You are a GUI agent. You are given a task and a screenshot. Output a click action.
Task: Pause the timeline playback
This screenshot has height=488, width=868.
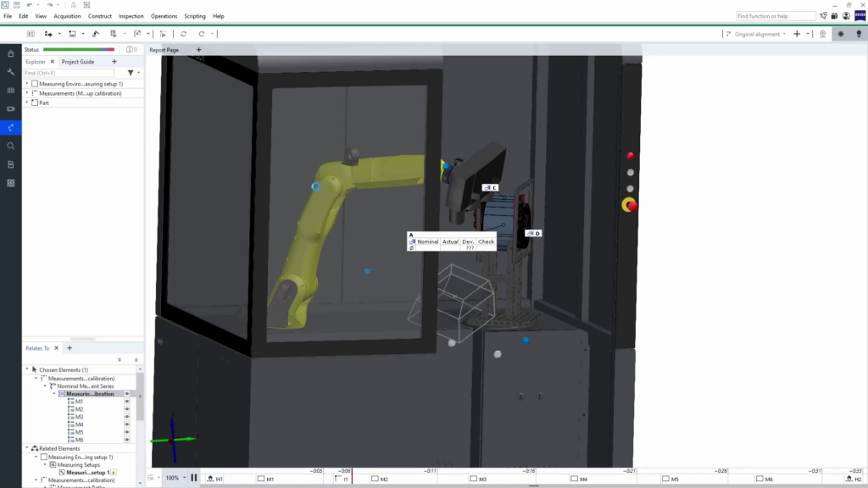(x=194, y=478)
